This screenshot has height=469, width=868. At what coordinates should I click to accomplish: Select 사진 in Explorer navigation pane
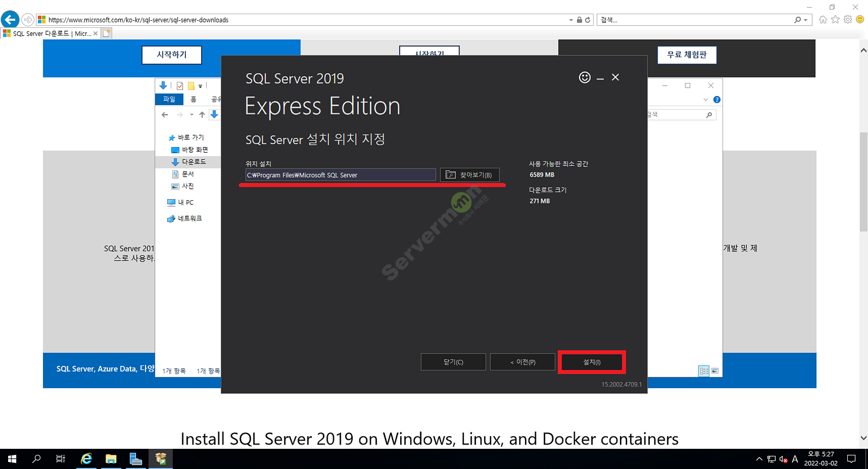(183, 186)
